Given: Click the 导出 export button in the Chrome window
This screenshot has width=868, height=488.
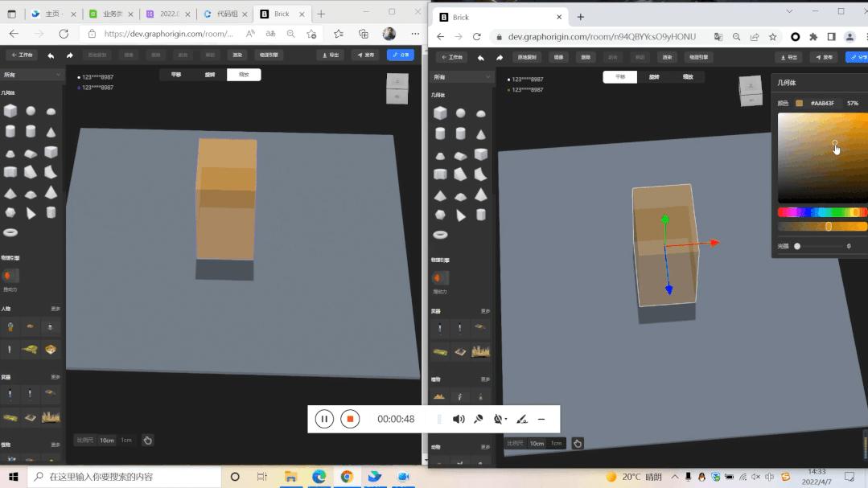Looking at the screenshot, I should pos(789,57).
